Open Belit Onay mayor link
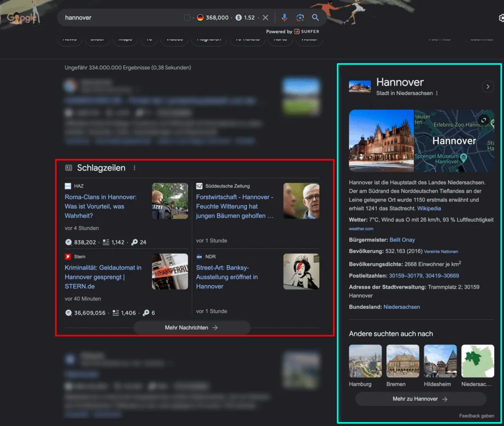 [x=402, y=240]
